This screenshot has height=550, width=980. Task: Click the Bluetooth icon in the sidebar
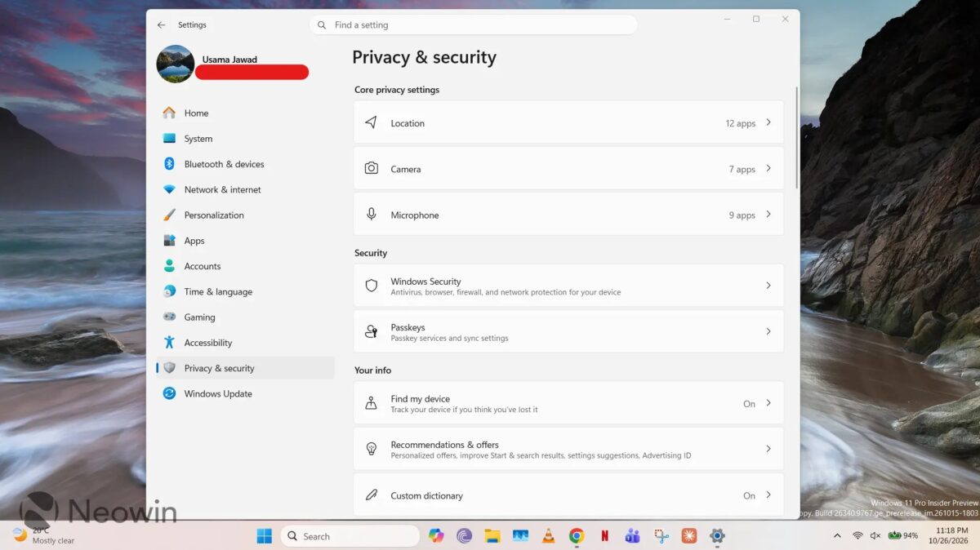[x=169, y=164]
